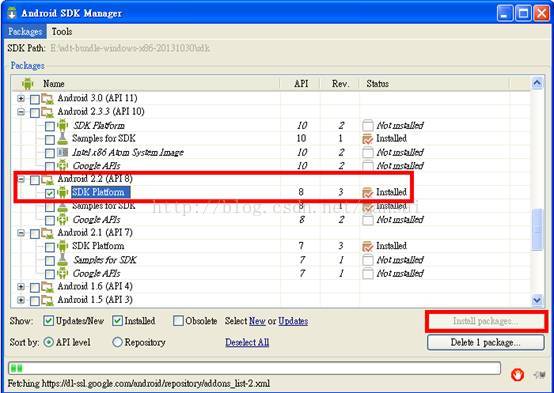The image size is (554, 393).
Task: Click the not-installed status icon for API 8 Google APIs
Action: coord(368,220)
